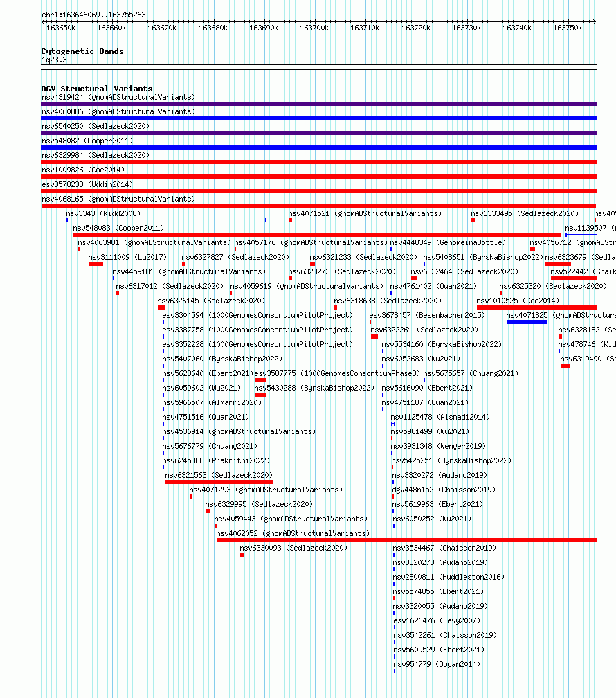Select the nsv548083 (Cooper2011) label
The width and height of the screenshot is (616, 698).
tap(118, 228)
